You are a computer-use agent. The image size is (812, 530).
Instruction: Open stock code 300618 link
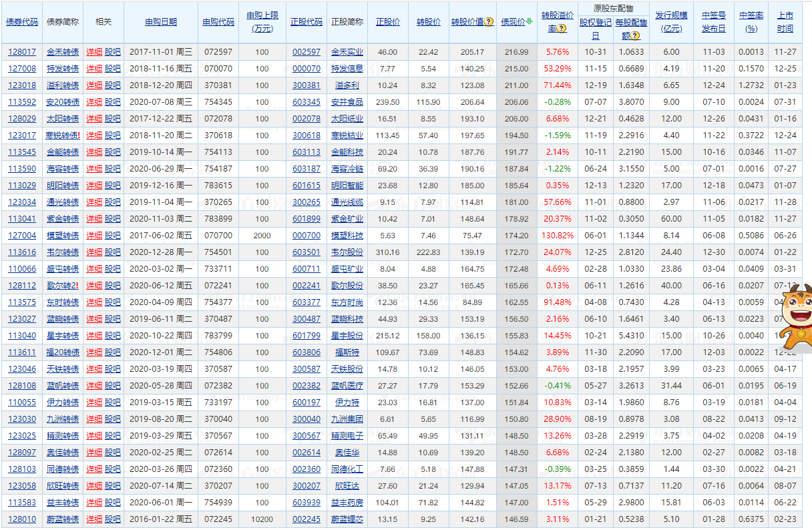tap(307, 136)
